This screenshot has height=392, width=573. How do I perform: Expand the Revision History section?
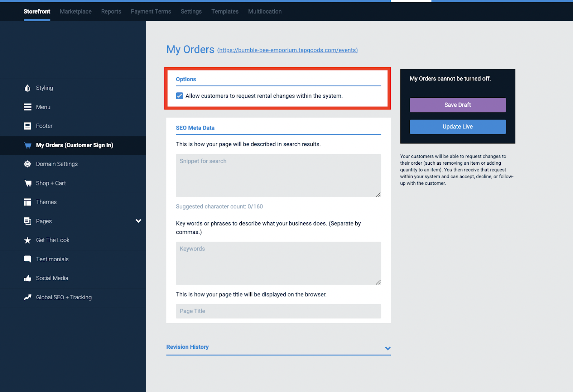(387, 348)
